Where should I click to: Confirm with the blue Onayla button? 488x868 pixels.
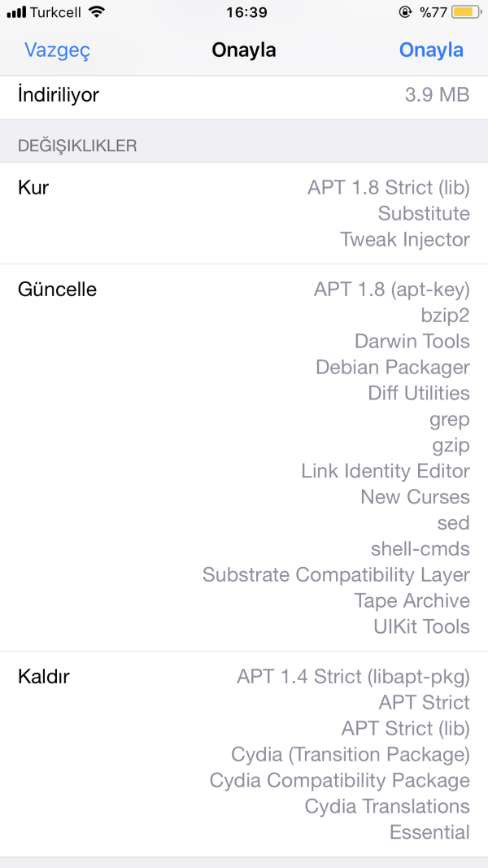[431, 50]
